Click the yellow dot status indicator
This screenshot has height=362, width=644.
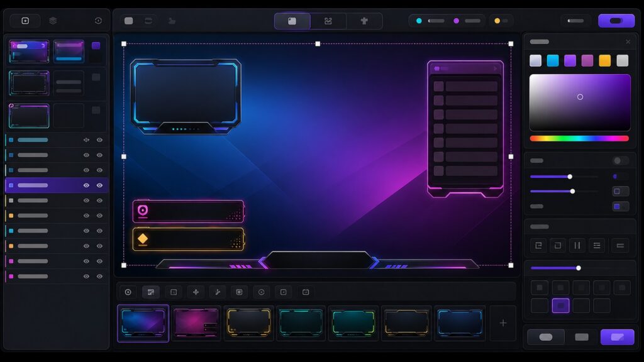(x=497, y=21)
